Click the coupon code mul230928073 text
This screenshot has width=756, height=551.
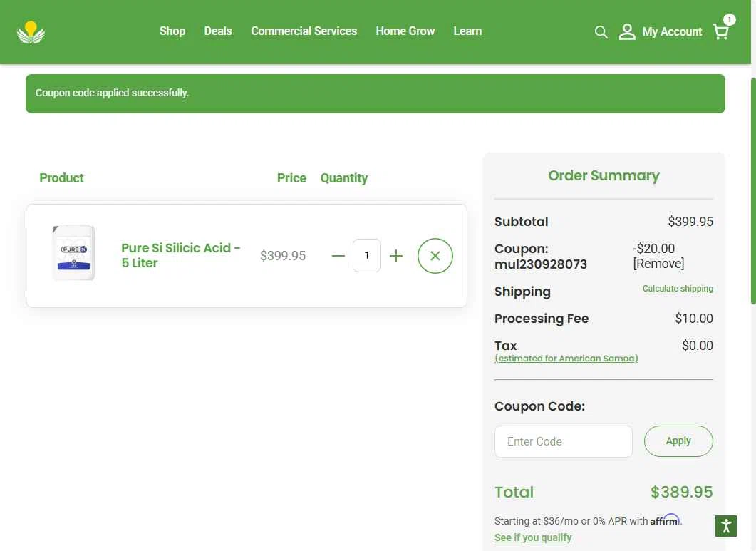tap(541, 264)
